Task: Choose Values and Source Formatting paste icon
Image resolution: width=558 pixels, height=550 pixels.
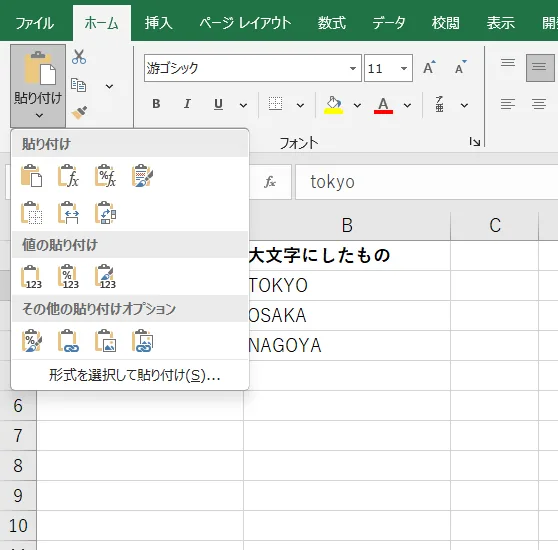Action: coord(105,276)
